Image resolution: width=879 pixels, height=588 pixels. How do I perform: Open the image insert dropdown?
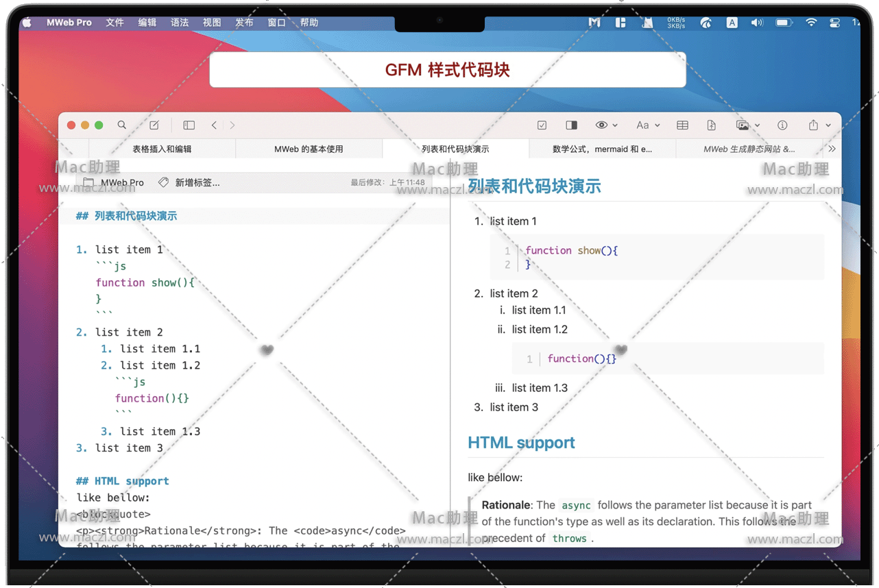[747, 125]
